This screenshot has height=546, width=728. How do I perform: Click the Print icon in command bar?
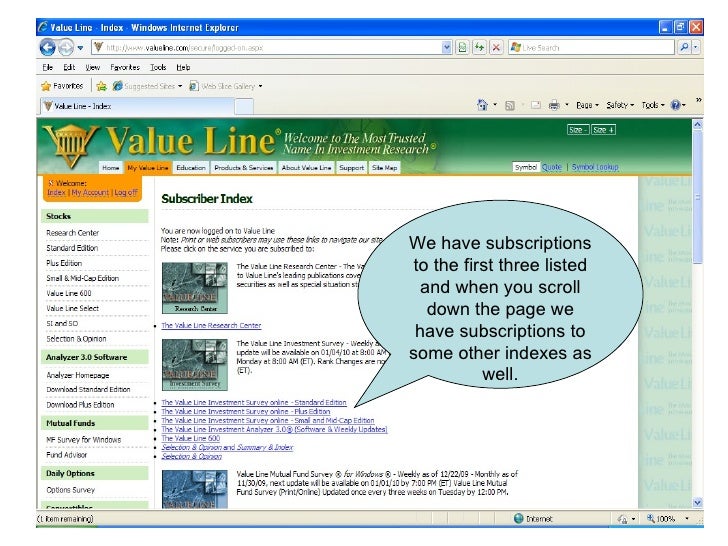(x=554, y=105)
